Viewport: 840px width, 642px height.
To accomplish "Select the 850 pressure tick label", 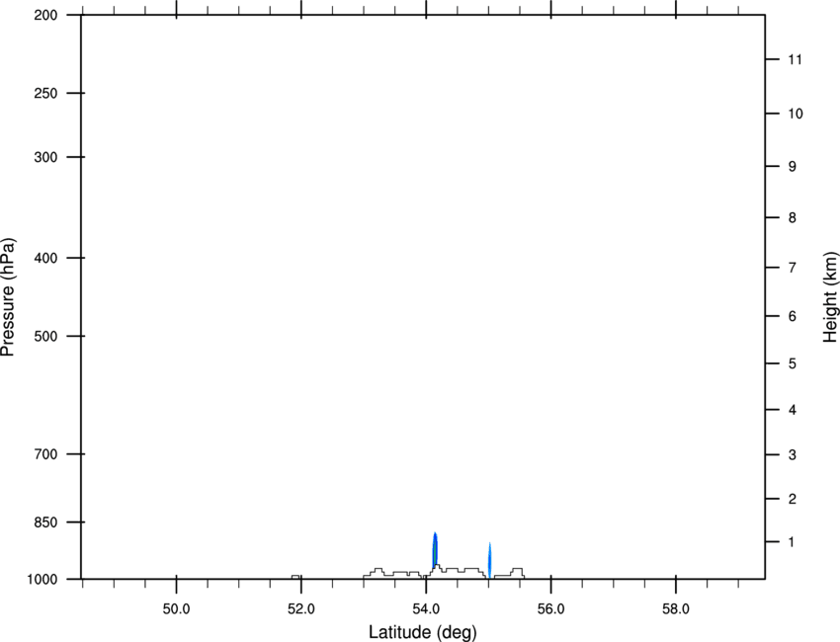I will [45, 522].
